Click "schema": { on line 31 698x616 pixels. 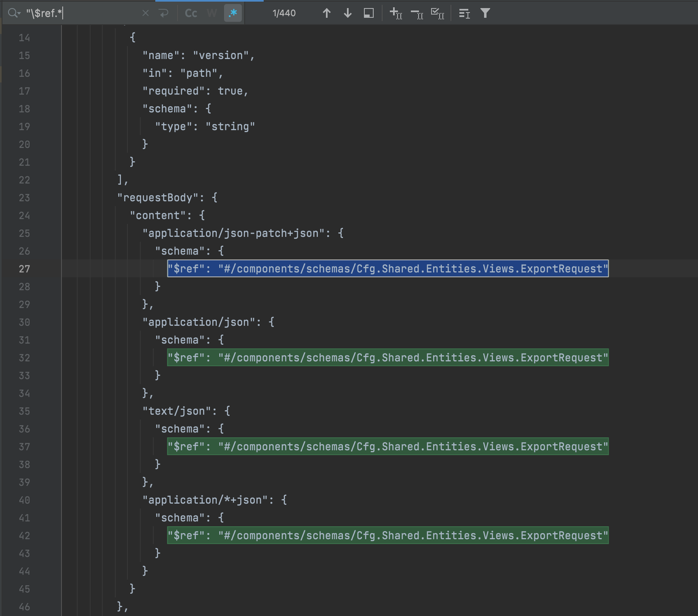pos(189,340)
